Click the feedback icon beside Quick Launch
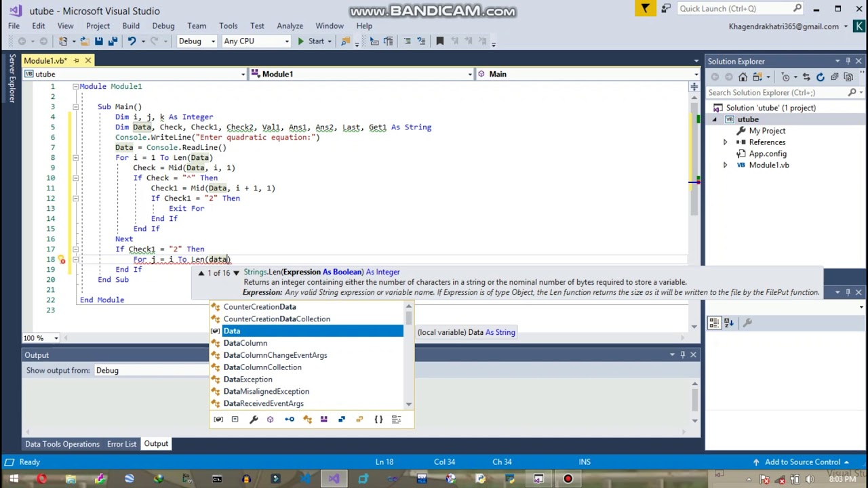This screenshot has height=488, width=868. pos(666,9)
